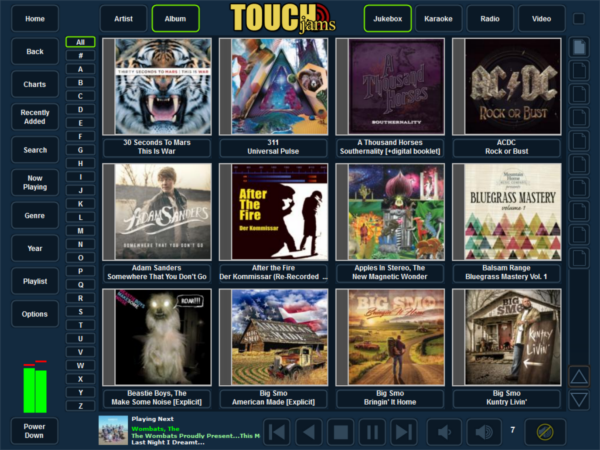Image resolution: width=600 pixels, height=450 pixels.
Task: Open Beastie Boys Make Some Noise cover
Action: [x=157, y=337]
